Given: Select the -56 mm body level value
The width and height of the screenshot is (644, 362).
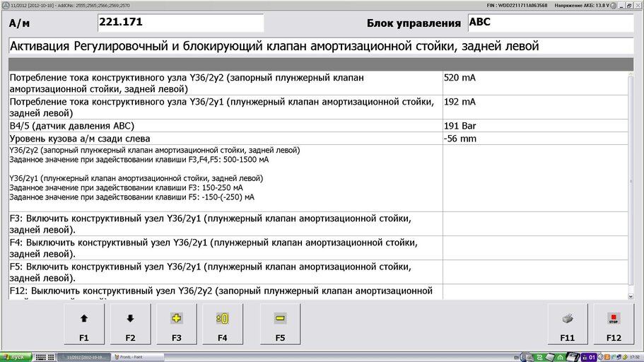Looking at the screenshot, I should coord(535,139).
